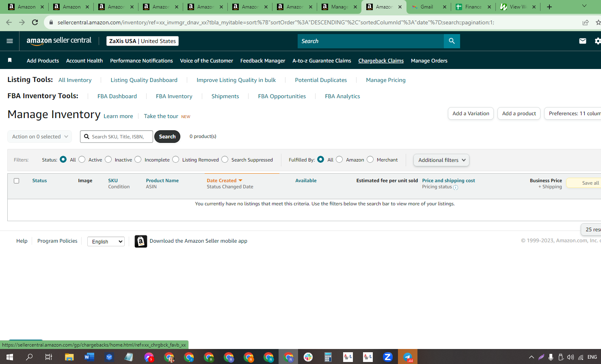Expand the Additional filters dropdown
Screen dimensions: 601x364
coord(441,160)
